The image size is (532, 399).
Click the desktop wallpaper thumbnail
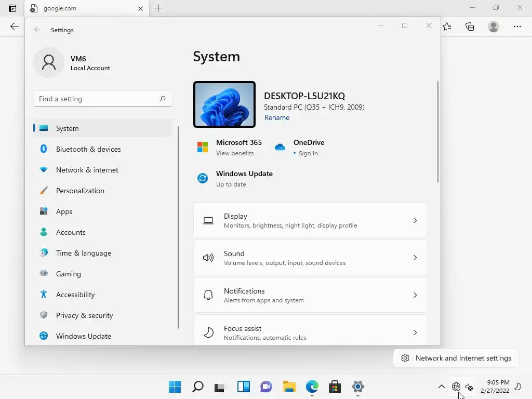click(224, 104)
